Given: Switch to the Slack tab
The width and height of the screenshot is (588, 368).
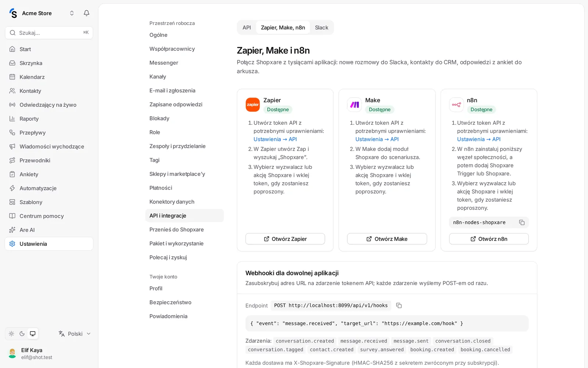Looking at the screenshot, I should click(322, 28).
